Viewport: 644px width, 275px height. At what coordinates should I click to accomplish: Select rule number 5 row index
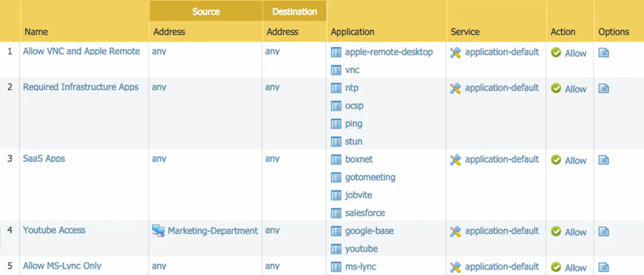[x=10, y=266]
